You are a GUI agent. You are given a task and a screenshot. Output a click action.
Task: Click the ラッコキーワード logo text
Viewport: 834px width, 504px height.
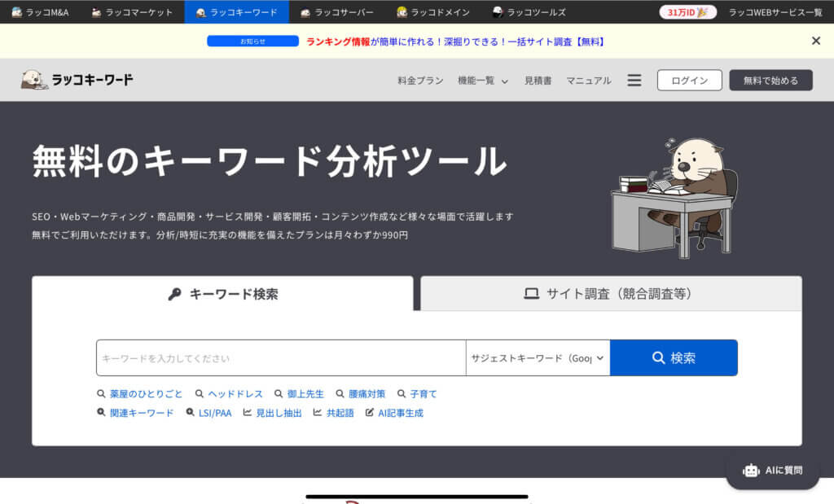(x=92, y=80)
